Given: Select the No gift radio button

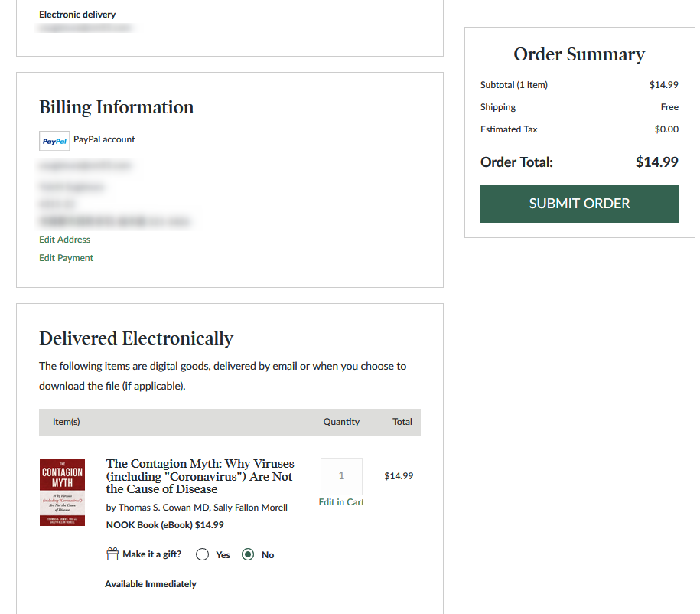Looking at the screenshot, I should pos(248,555).
